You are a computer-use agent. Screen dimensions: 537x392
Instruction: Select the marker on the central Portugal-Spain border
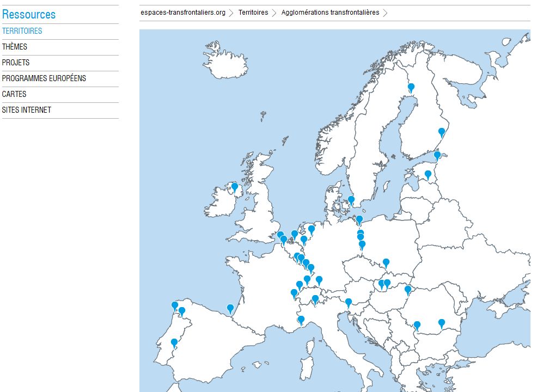tap(174, 342)
